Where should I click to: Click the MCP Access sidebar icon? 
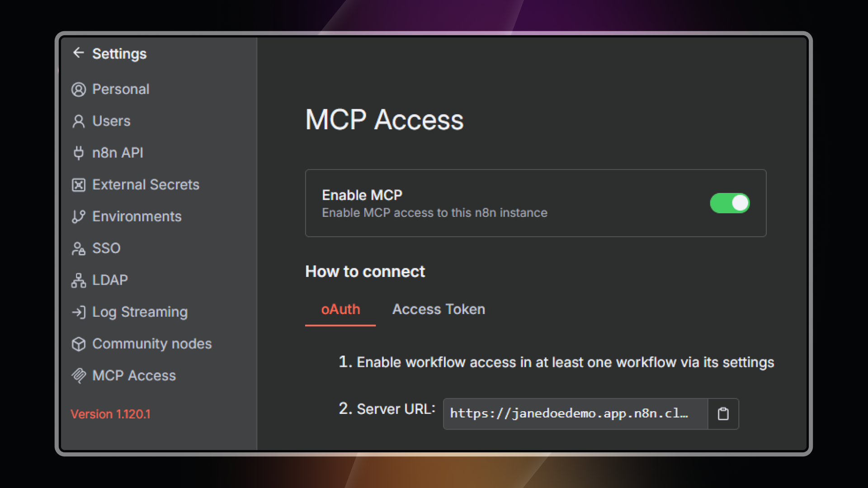(79, 375)
